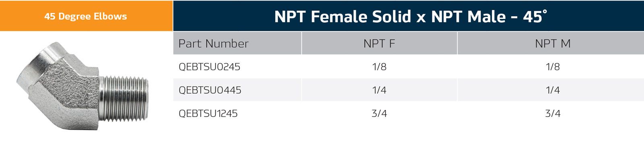Click NPT M value 1/4
The width and height of the screenshot is (644, 147).
553,90
